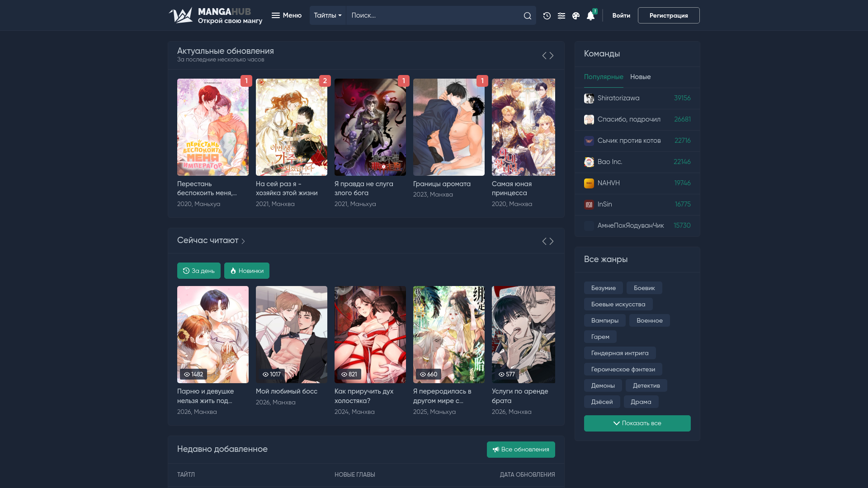Viewport: 868px width, 488px height.
Task: Select the Вампиры genre tag
Action: pos(605,320)
